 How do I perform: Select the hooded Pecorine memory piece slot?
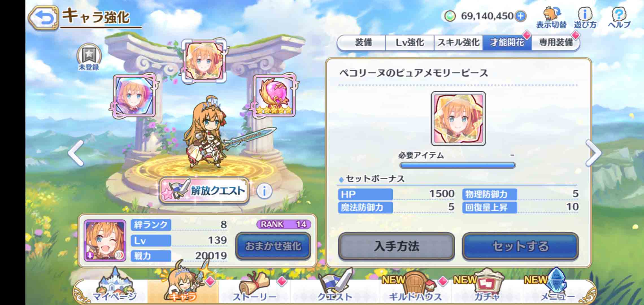coord(134,96)
